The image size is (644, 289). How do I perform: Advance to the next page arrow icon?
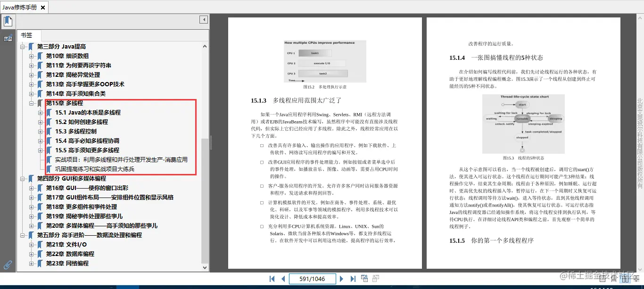(342, 279)
